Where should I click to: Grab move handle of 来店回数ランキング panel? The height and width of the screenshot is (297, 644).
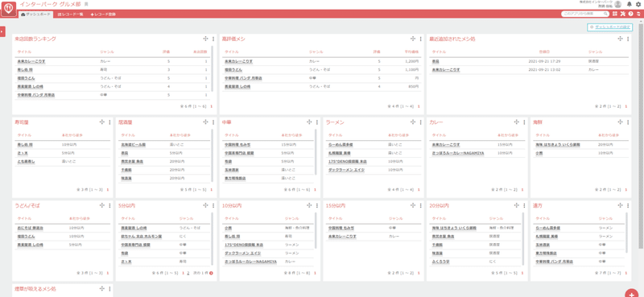tap(206, 39)
